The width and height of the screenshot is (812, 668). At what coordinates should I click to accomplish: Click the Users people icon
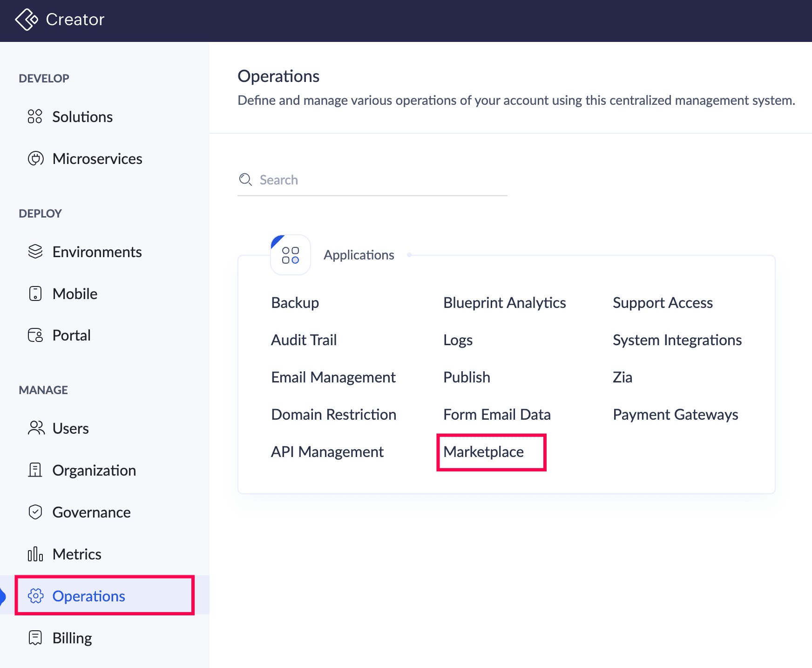(36, 428)
